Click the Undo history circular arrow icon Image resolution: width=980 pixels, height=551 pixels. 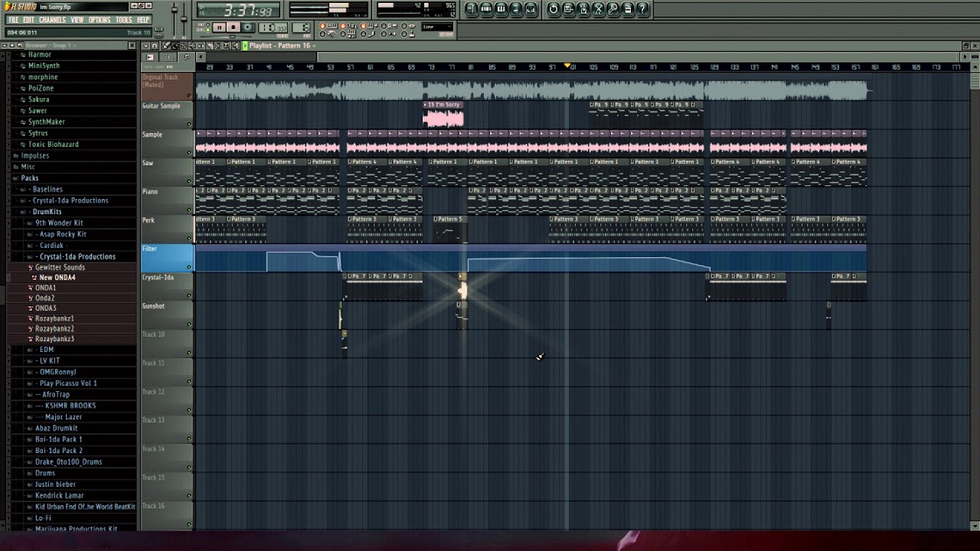pyautogui.click(x=553, y=9)
